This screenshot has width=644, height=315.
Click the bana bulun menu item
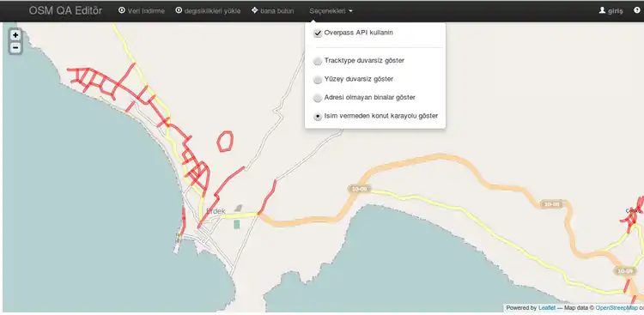pyautogui.click(x=273, y=11)
